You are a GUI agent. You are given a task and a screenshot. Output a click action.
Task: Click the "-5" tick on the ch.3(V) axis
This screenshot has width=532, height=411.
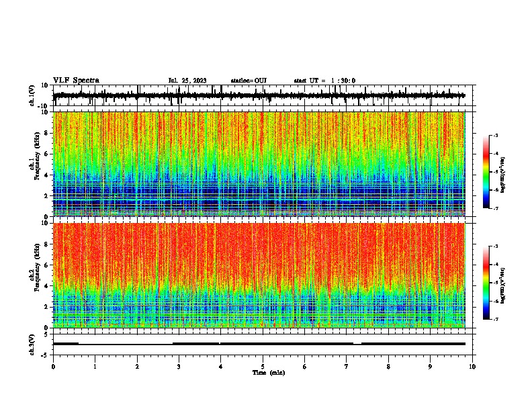[x=45, y=355]
